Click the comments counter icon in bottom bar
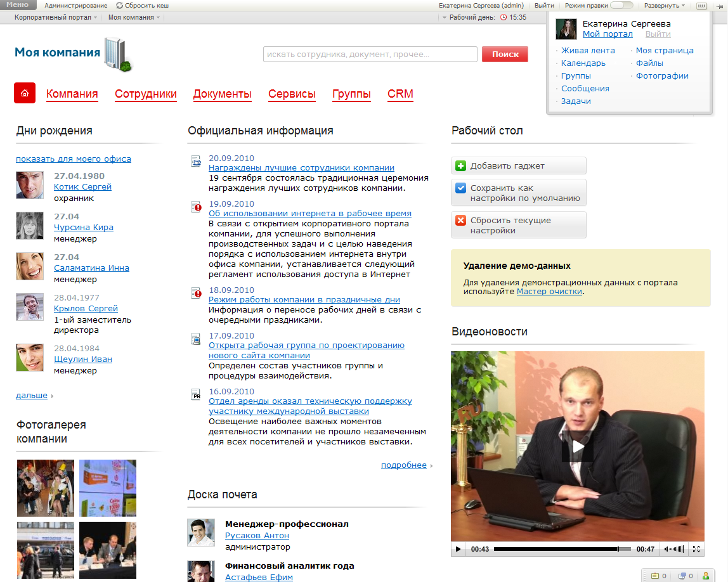 (682, 576)
